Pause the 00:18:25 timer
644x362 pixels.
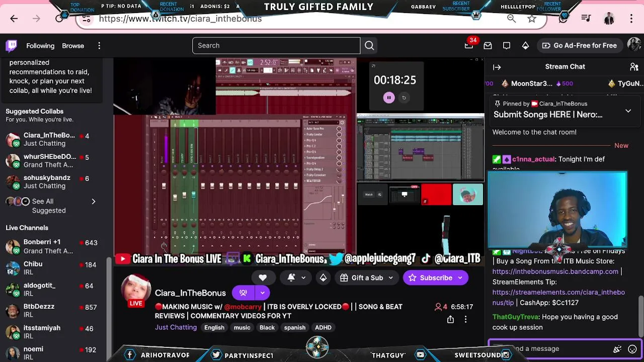pos(389,98)
